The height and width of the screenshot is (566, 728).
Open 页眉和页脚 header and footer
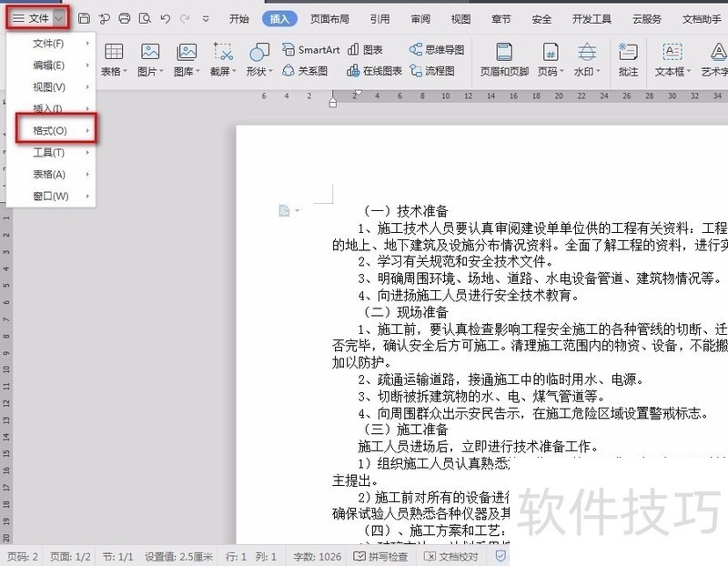tap(504, 59)
